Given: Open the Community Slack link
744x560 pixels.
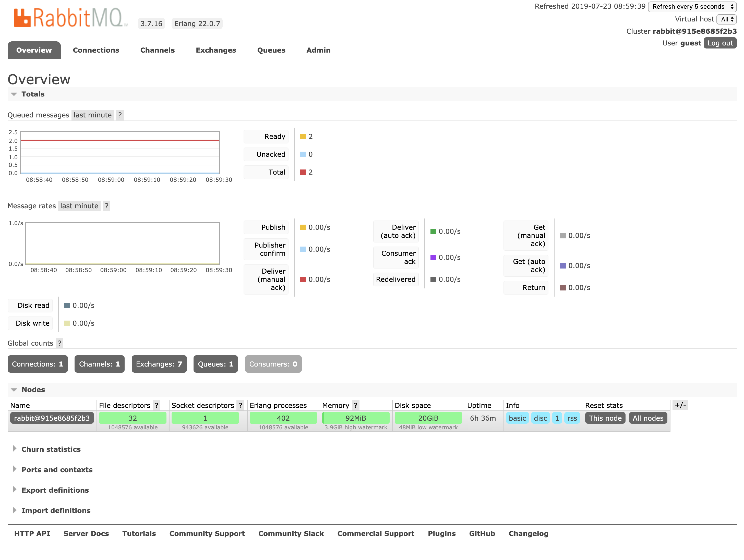Looking at the screenshot, I should point(291,533).
